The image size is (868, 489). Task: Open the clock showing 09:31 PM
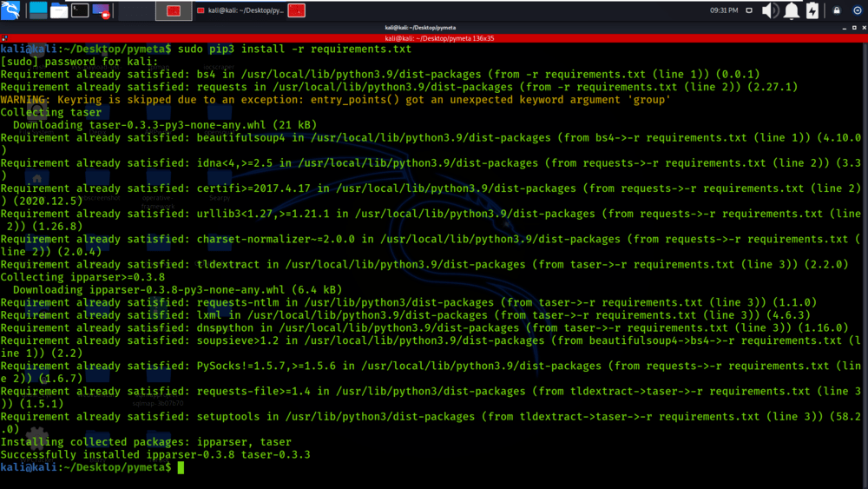tap(724, 10)
